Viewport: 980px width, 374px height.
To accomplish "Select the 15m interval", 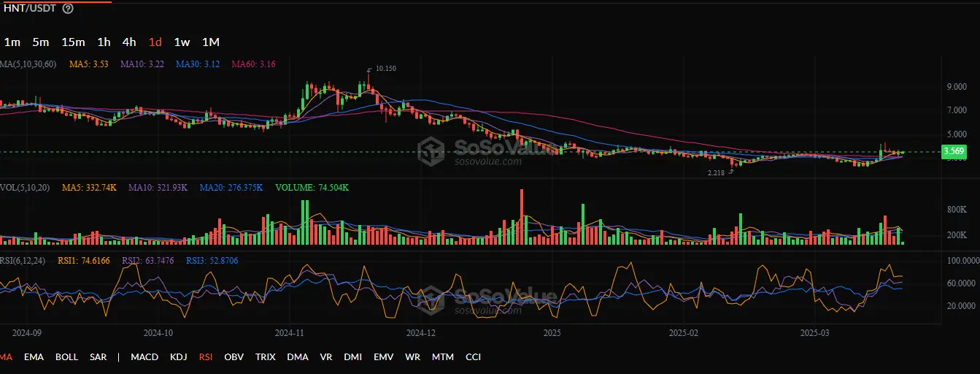I will pyautogui.click(x=73, y=42).
